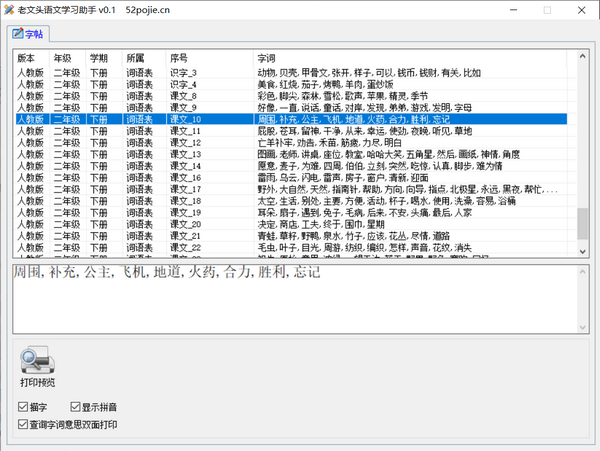Toggle the 显示拼音 checkbox
The height and width of the screenshot is (451, 600).
73,408
